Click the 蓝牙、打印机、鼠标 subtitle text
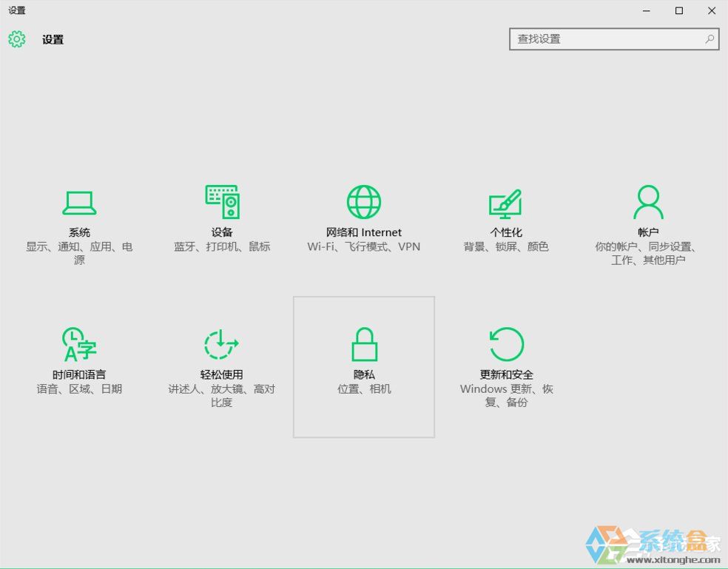This screenshot has width=728, height=569. pyautogui.click(x=221, y=246)
